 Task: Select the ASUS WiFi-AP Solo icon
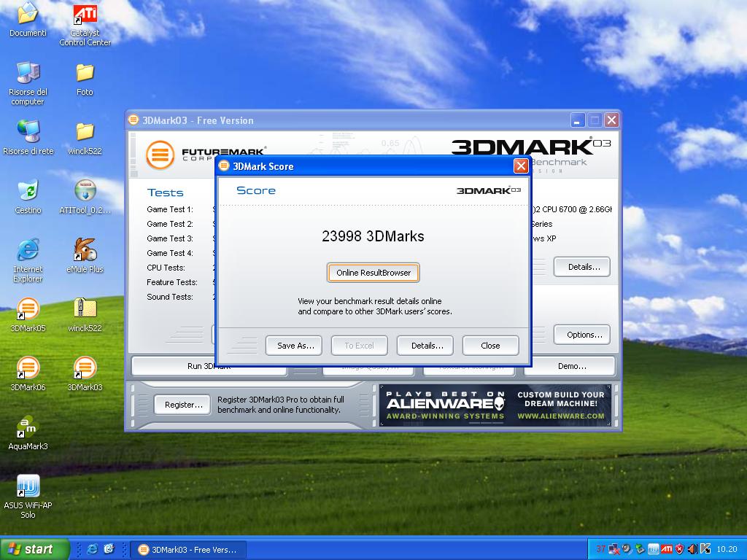pos(28,486)
